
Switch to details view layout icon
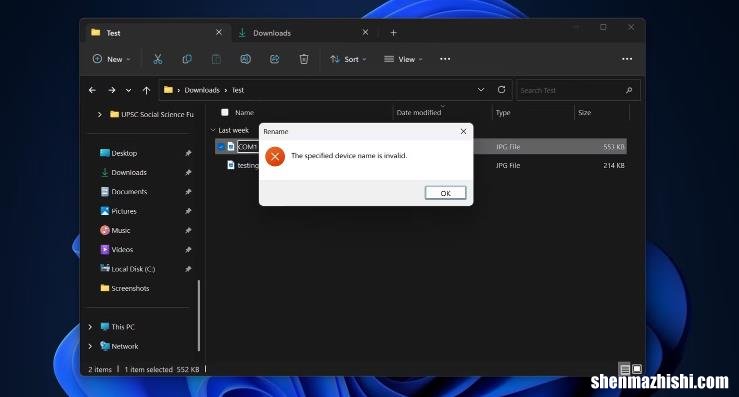[624, 369]
